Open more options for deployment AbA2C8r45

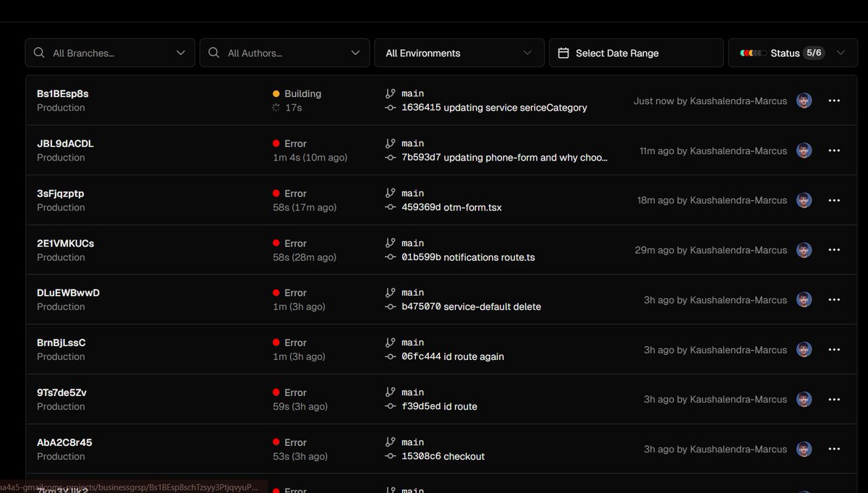click(834, 449)
